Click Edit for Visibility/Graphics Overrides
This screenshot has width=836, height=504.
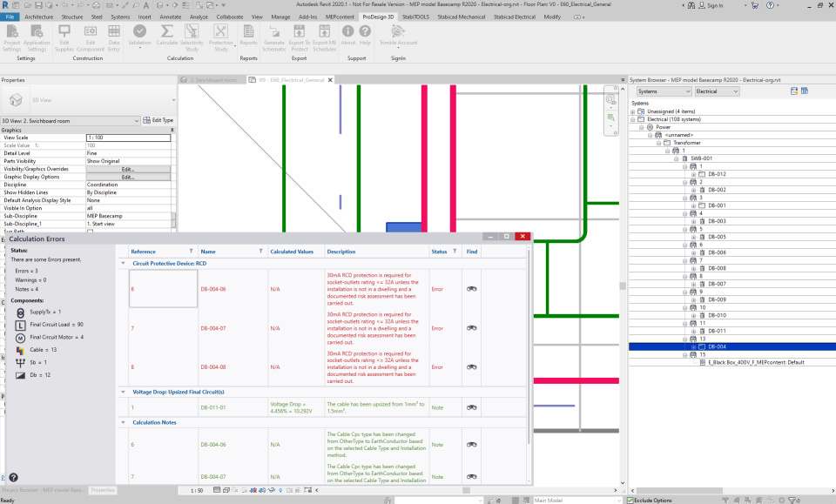pos(128,169)
